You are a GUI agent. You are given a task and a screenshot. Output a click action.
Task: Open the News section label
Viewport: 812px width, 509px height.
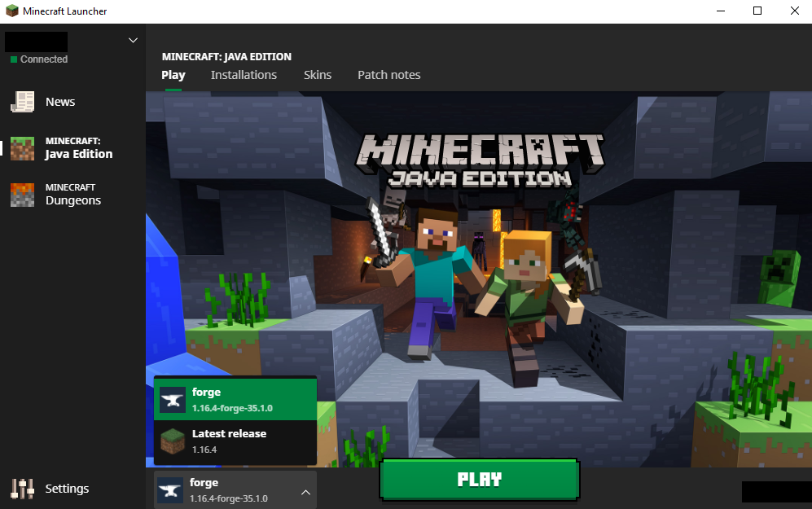tap(60, 102)
